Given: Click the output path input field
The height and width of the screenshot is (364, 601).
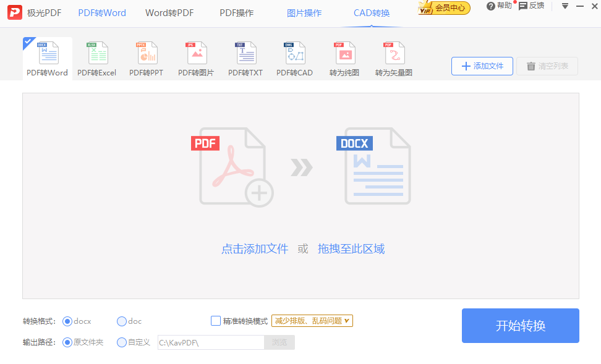Looking at the screenshot, I should click(x=210, y=342).
